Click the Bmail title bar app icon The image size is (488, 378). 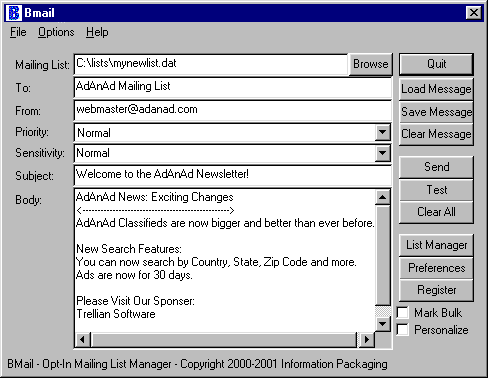14,13
